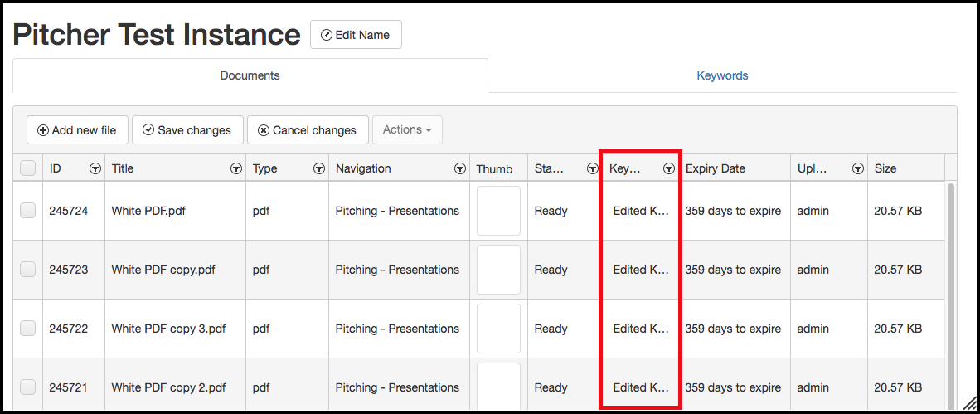Select checkbox for document 245722
Screen dimensions: 980x414
point(28,329)
